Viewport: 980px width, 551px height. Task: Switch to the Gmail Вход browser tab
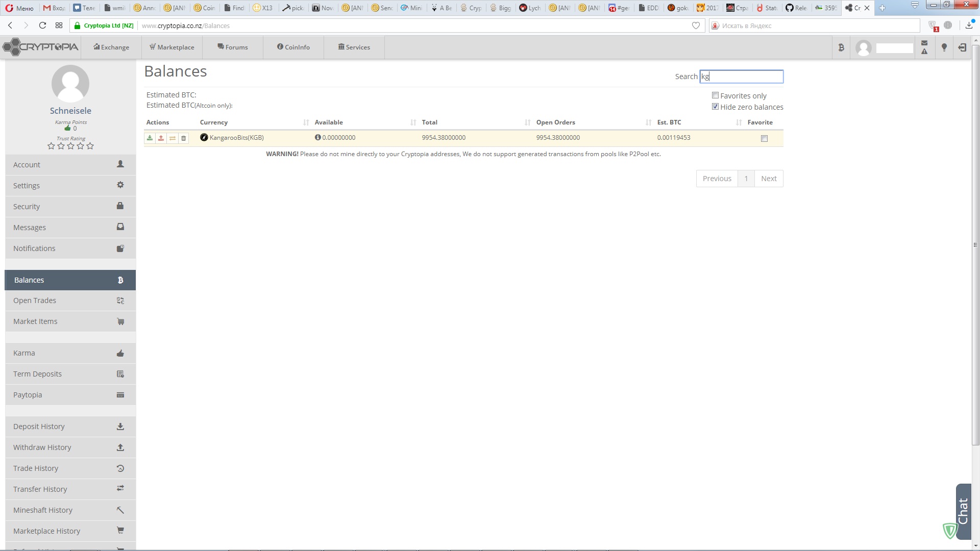(54, 8)
